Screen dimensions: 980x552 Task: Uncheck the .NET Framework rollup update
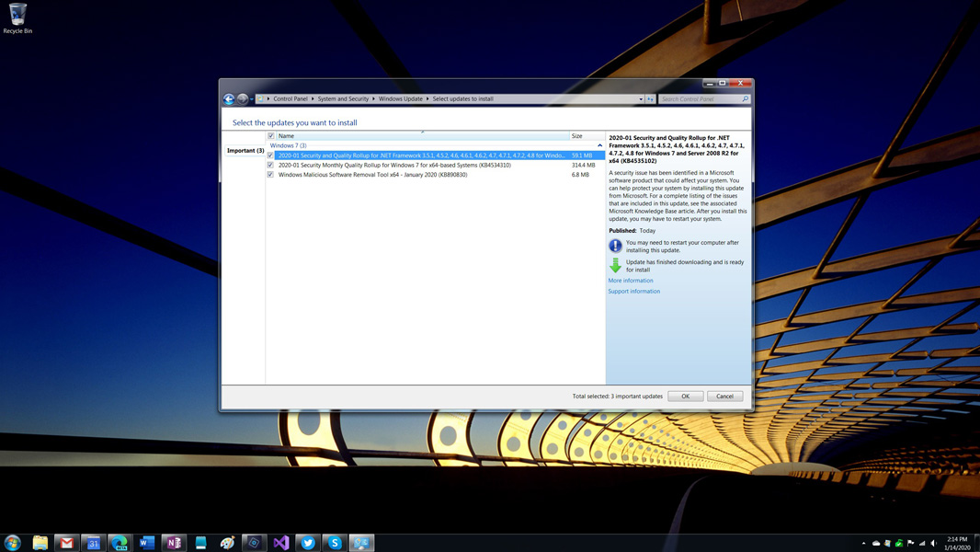270,155
